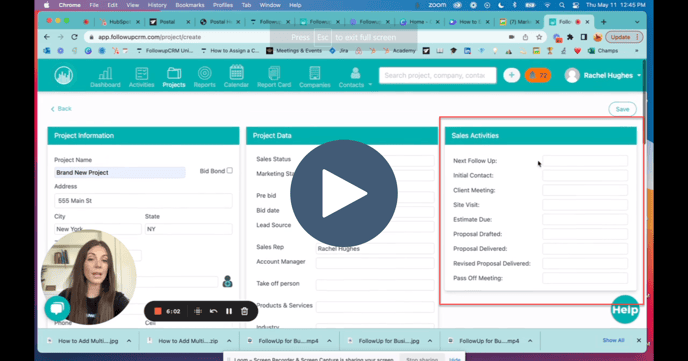The height and width of the screenshot is (361, 688).
Task: Click the round plus add button
Action: (511, 75)
